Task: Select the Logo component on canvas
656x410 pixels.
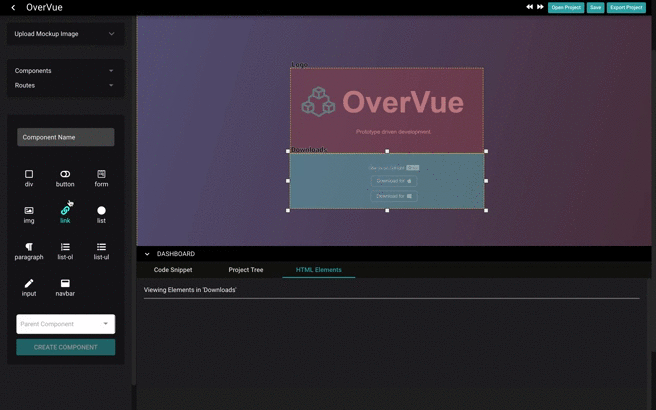Action: pos(387,110)
